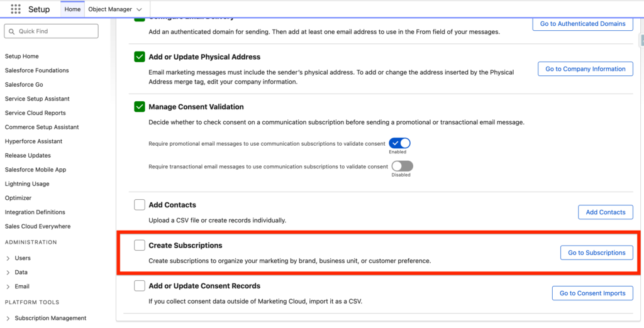Open Service Setup Assistant in sidebar
The image size is (644, 328).
point(37,99)
